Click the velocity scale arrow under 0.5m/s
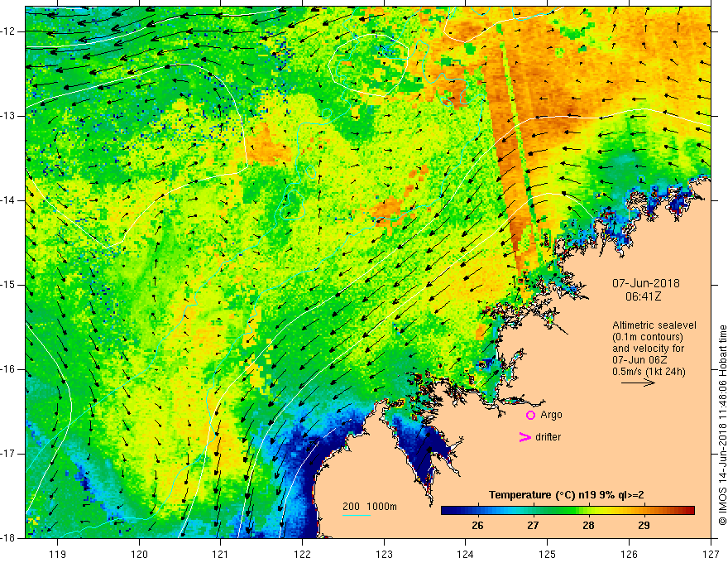 coord(638,383)
